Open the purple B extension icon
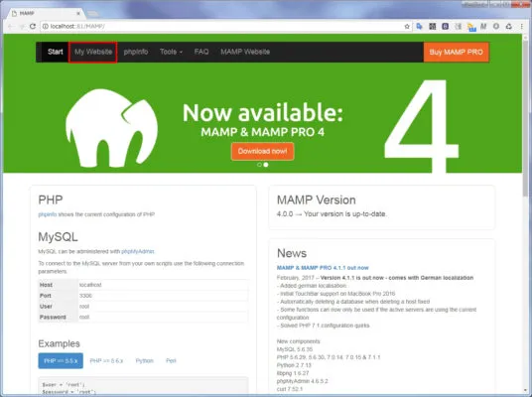 pos(445,26)
